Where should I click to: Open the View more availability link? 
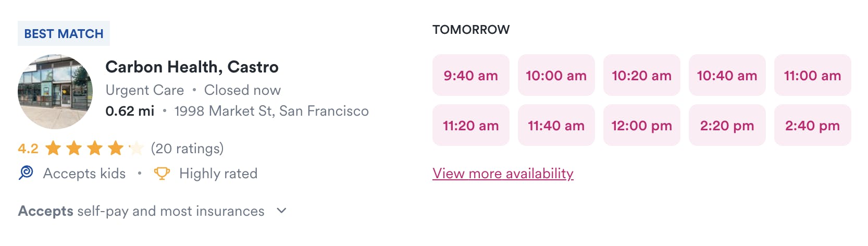click(x=503, y=173)
